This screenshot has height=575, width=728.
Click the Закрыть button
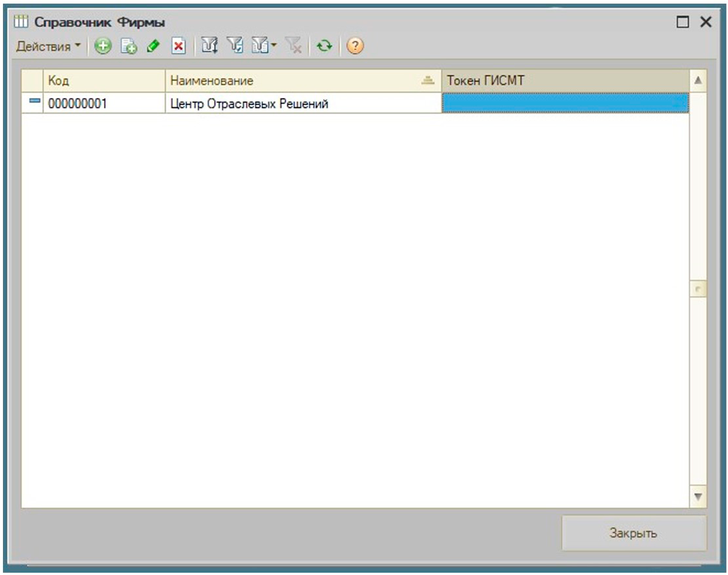point(633,534)
